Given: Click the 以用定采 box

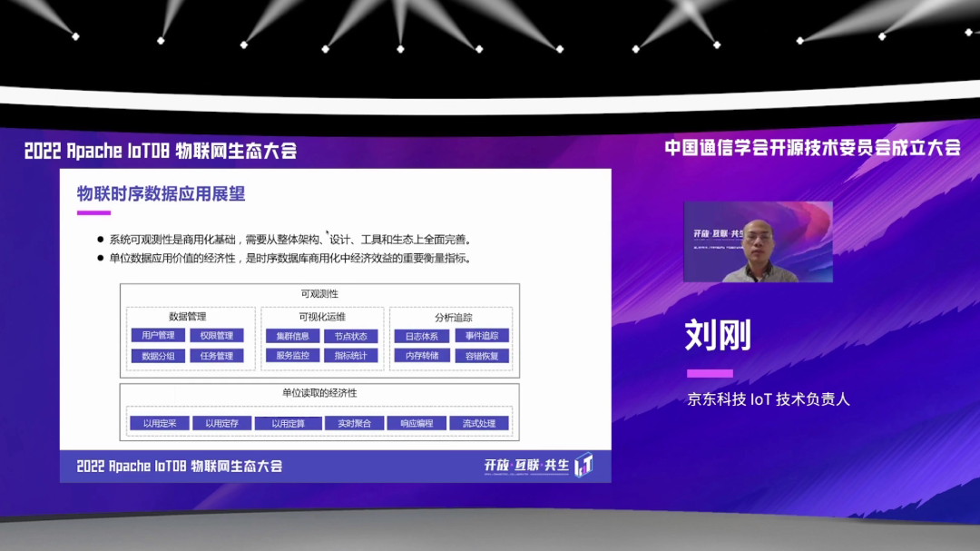Looking at the screenshot, I should [160, 423].
